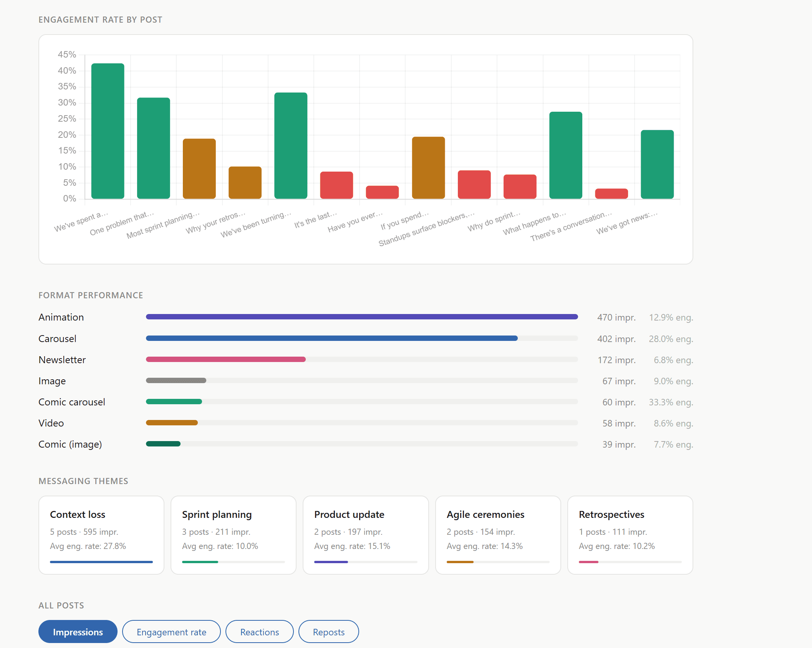812x648 pixels.
Task: Open the Sprint planning theme card
Action: coord(234,535)
